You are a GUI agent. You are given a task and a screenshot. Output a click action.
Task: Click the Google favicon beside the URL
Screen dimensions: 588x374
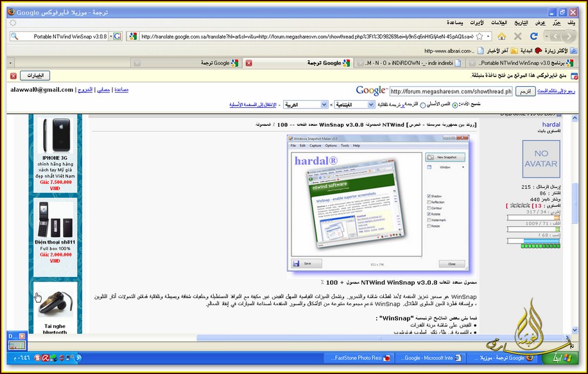point(133,37)
